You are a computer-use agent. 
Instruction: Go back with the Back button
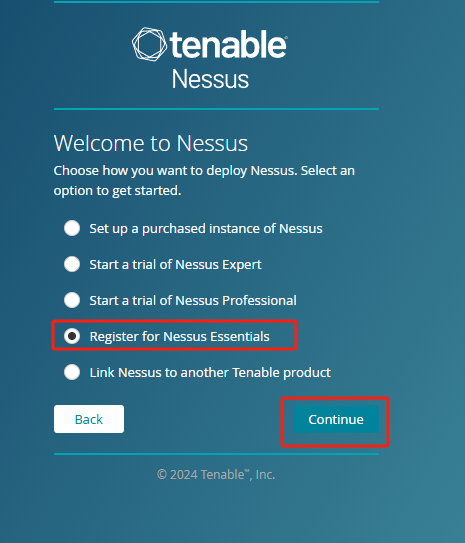[x=89, y=419]
